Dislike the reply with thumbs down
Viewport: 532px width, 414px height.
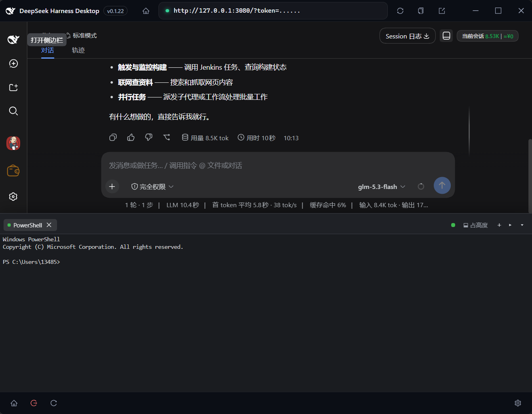click(149, 137)
